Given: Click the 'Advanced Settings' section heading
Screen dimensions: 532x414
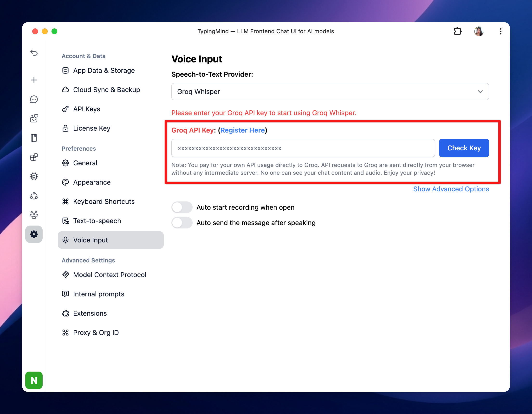Looking at the screenshot, I should pos(88,260).
